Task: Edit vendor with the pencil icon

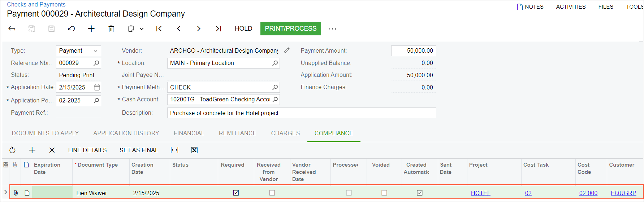Action: (x=287, y=50)
